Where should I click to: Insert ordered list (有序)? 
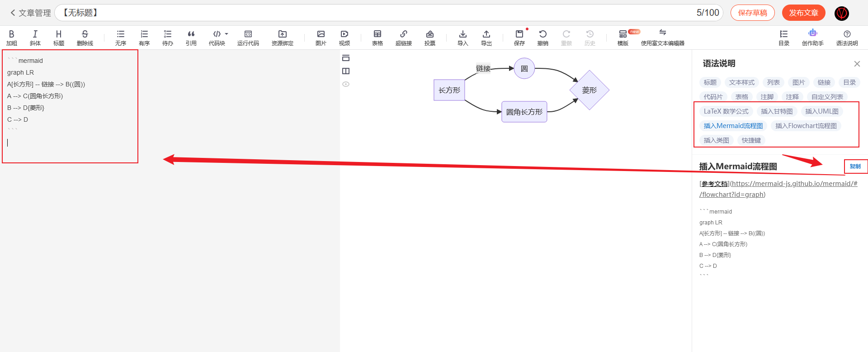[144, 38]
